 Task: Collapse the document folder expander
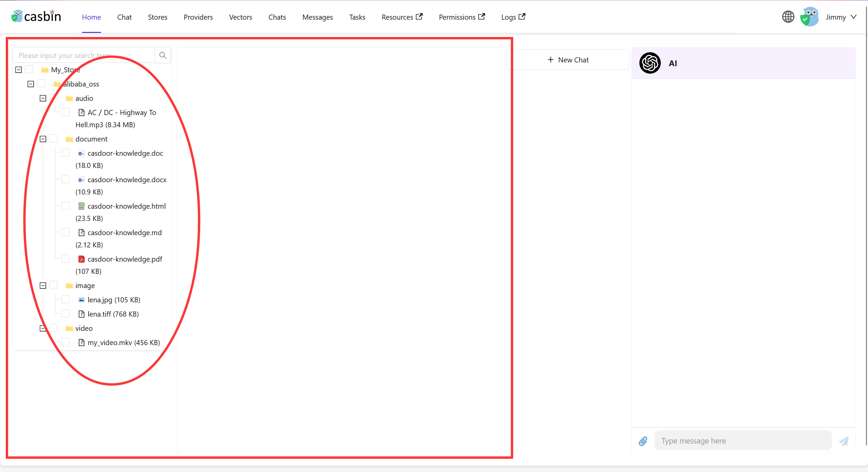(42, 138)
